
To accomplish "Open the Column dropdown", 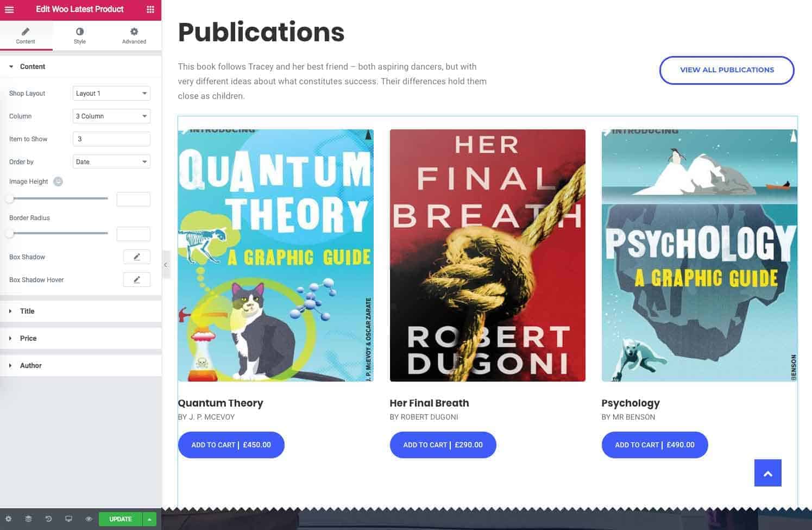I will [111, 116].
